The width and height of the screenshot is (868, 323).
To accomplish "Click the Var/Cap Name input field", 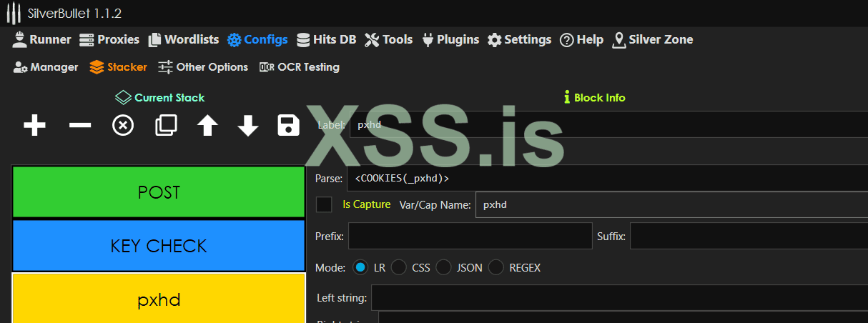I will [671, 204].
